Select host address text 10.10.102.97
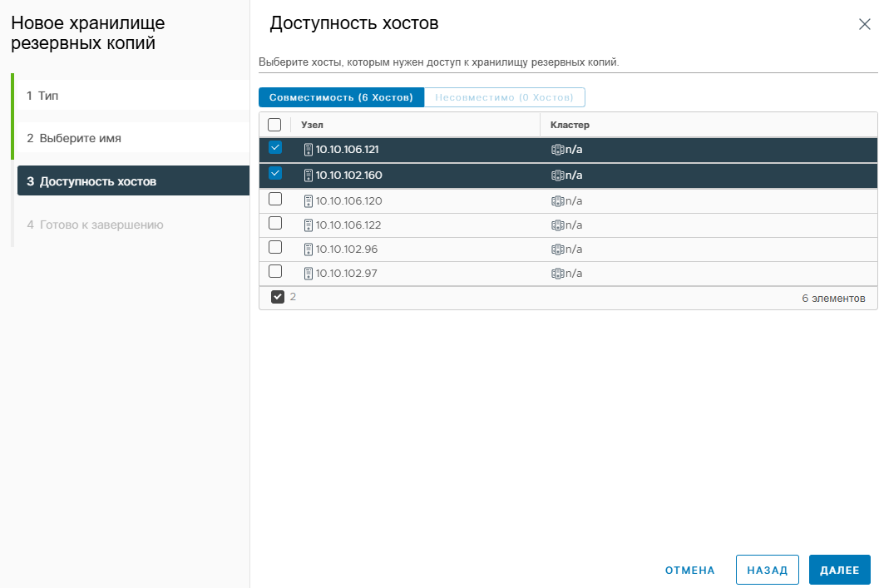This screenshot has width=879, height=588. 347,274
